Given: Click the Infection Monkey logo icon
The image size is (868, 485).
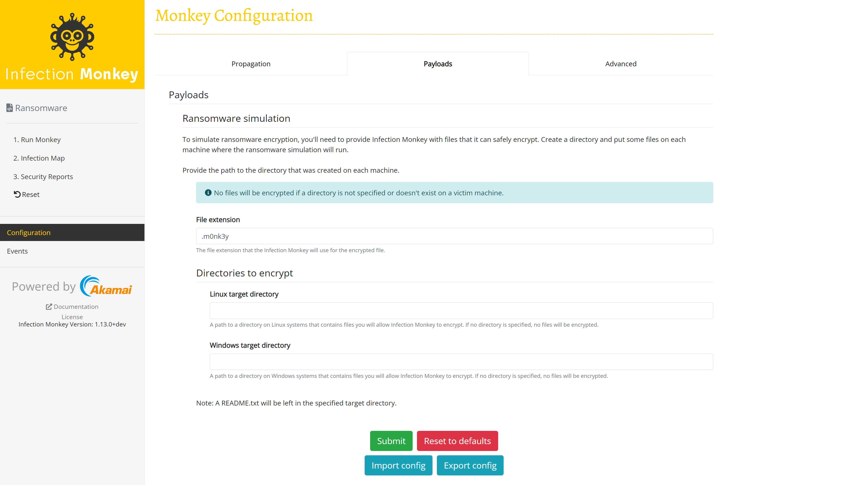Looking at the screenshot, I should pos(72,37).
